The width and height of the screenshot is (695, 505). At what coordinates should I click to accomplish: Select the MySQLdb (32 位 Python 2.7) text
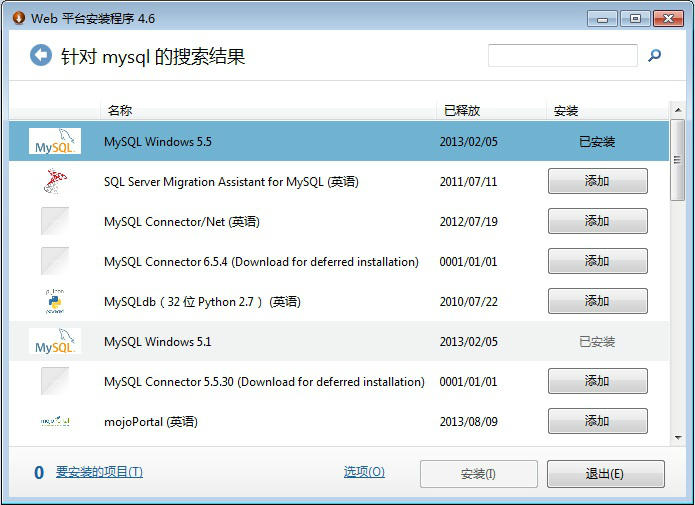tap(202, 301)
